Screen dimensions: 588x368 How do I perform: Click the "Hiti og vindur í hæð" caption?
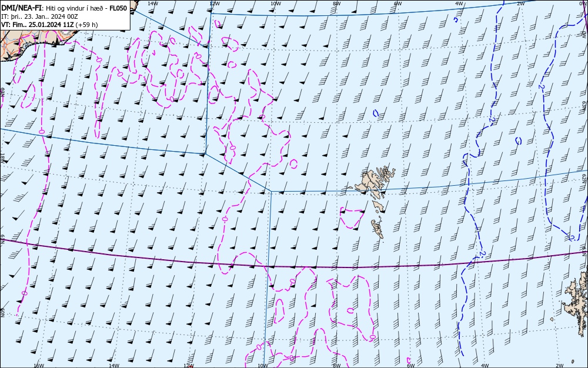click(75, 8)
